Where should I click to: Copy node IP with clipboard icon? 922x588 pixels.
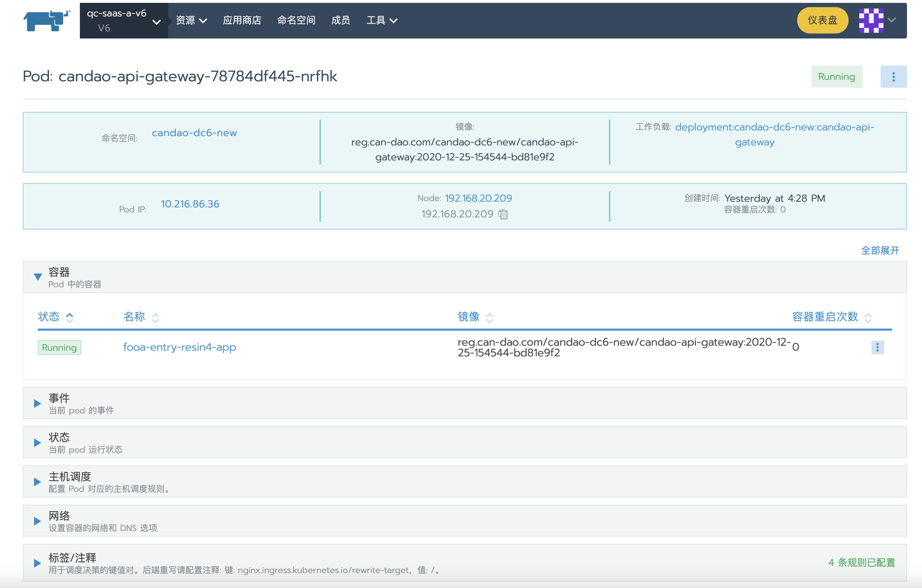pos(503,215)
